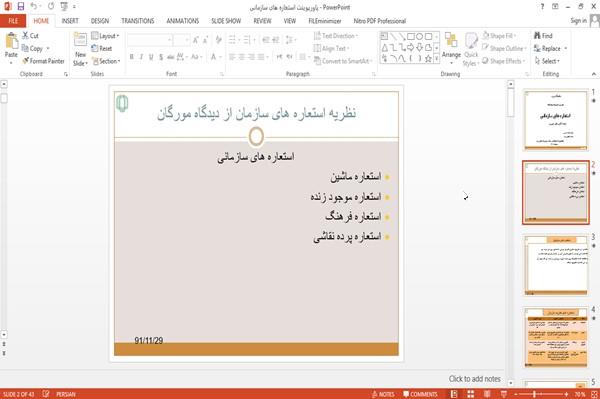Open the Arrange objects tool

451,48
